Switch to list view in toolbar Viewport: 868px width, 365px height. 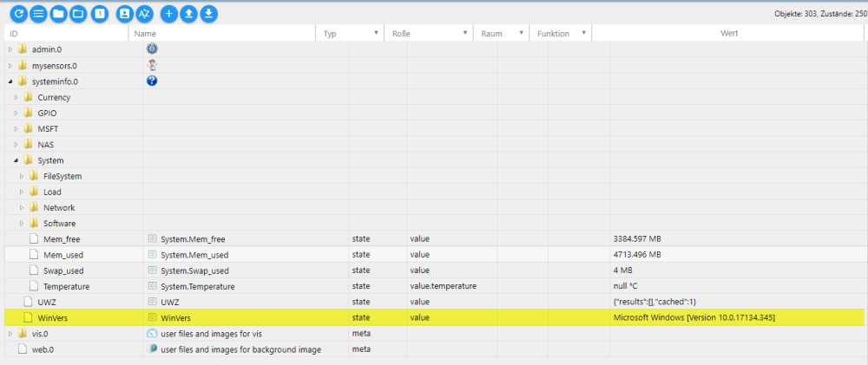click(38, 14)
